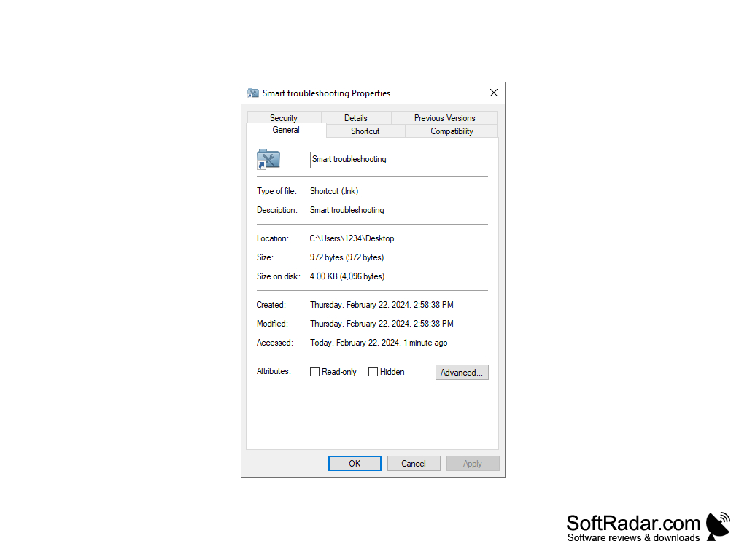Open the Advanced attributes dialog
The image size is (747, 560).
pyautogui.click(x=462, y=372)
